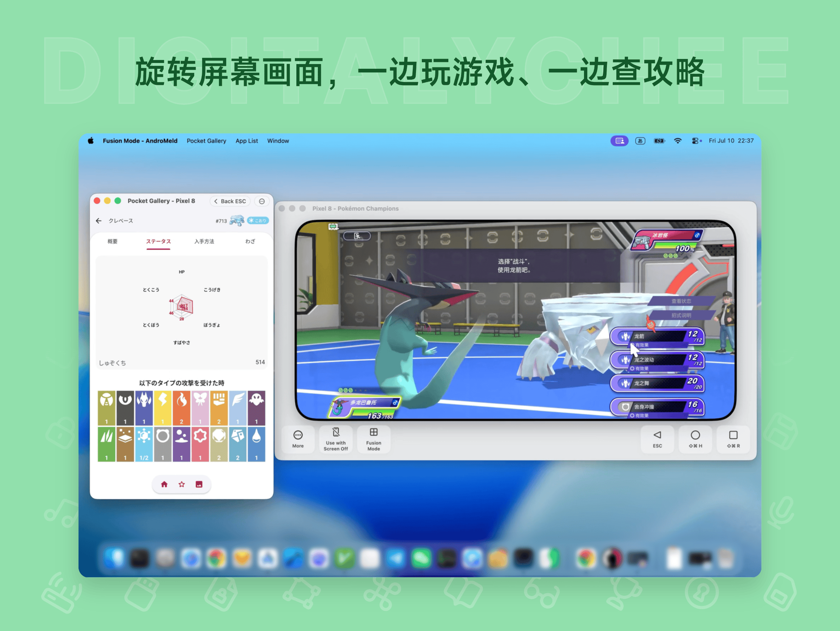Choose the 龙之舞 move
The image size is (840, 631).
click(x=657, y=384)
